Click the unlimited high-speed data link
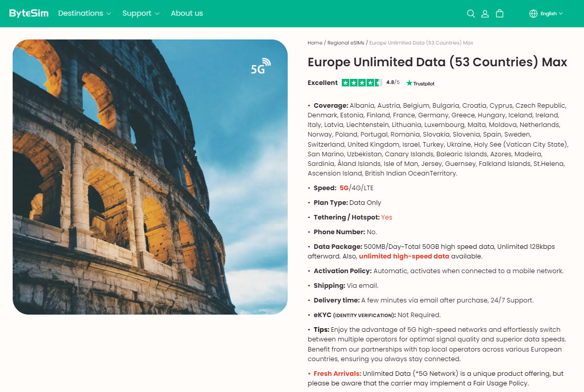 [404, 256]
